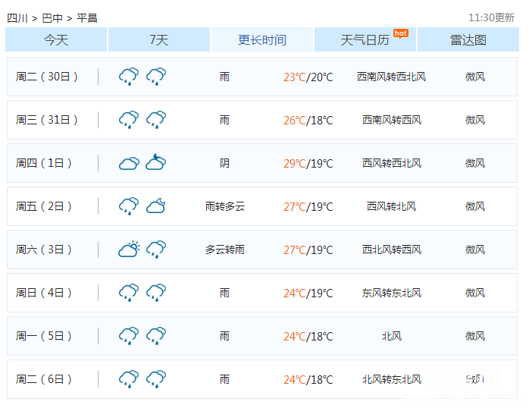Click the hot badge on 天气日历
532x408 pixels.
(x=400, y=33)
